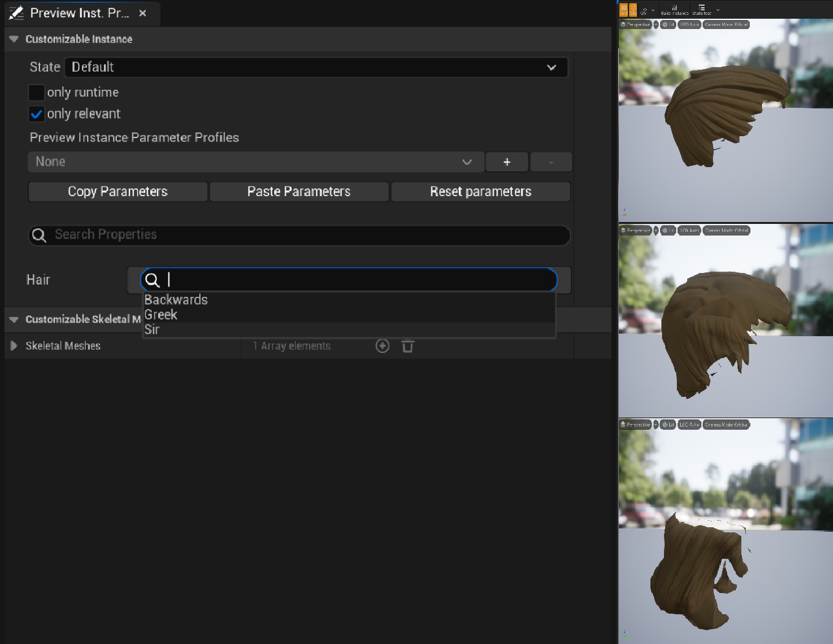Click Reset parameters button

pyautogui.click(x=481, y=192)
